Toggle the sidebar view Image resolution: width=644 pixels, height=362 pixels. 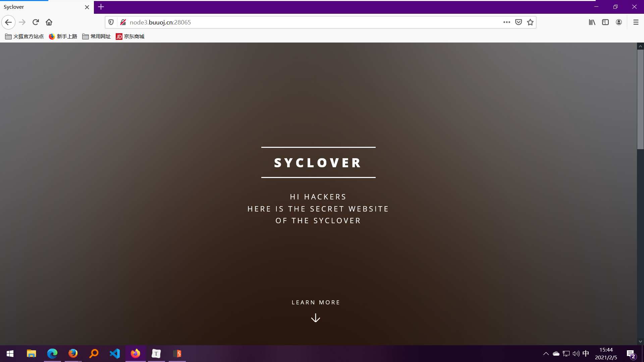605,22
